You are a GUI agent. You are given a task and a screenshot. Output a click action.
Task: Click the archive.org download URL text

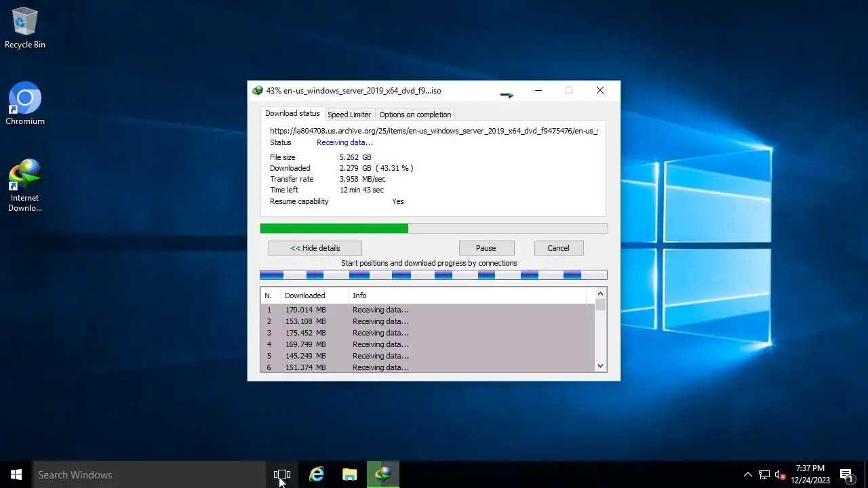[434, 131]
